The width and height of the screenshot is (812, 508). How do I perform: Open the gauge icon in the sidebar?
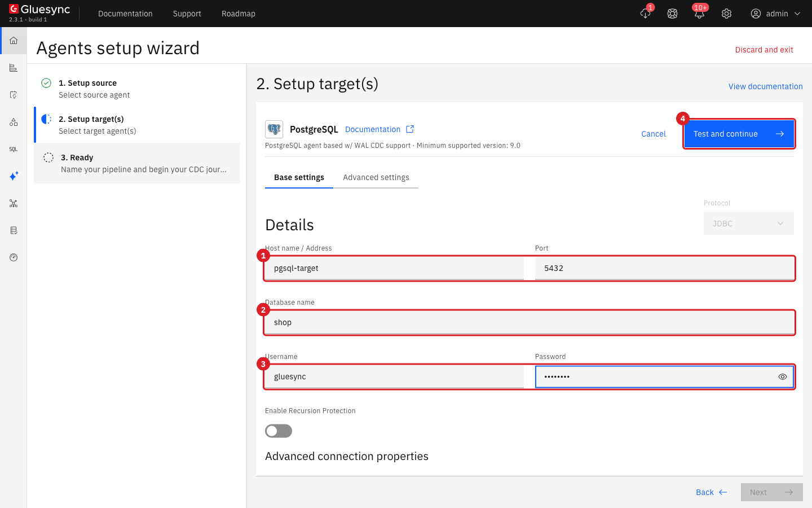click(x=14, y=257)
